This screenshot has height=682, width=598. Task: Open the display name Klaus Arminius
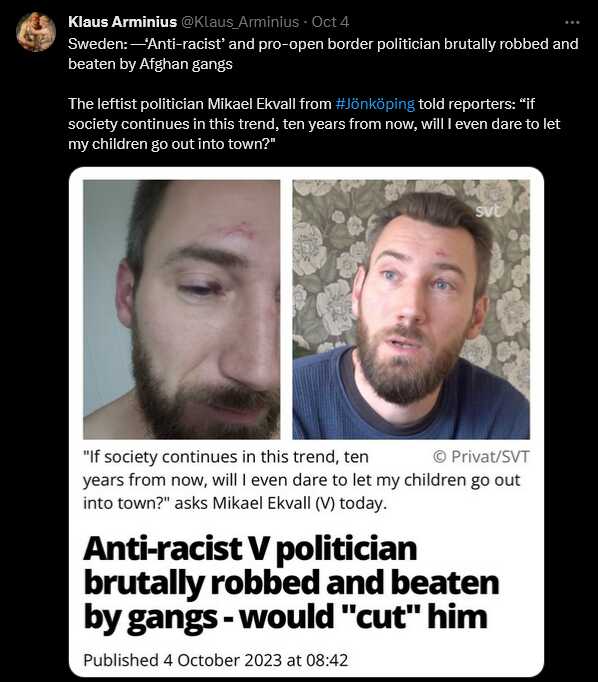pos(122,22)
